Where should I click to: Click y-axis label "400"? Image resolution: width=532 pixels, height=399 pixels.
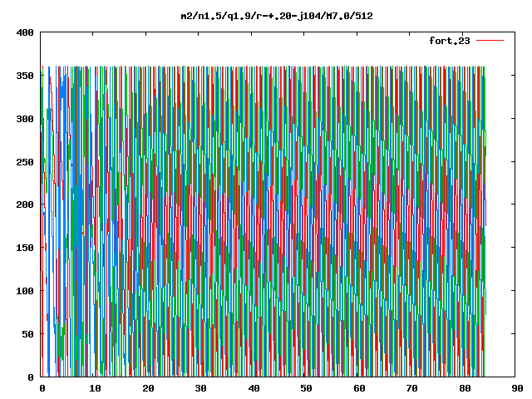[25, 32]
